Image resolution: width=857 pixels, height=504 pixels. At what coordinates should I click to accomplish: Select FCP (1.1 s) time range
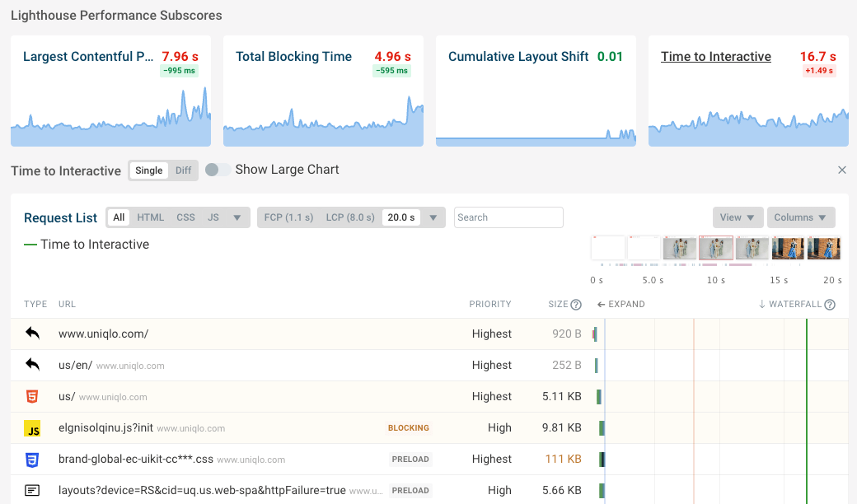[x=288, y=217]
